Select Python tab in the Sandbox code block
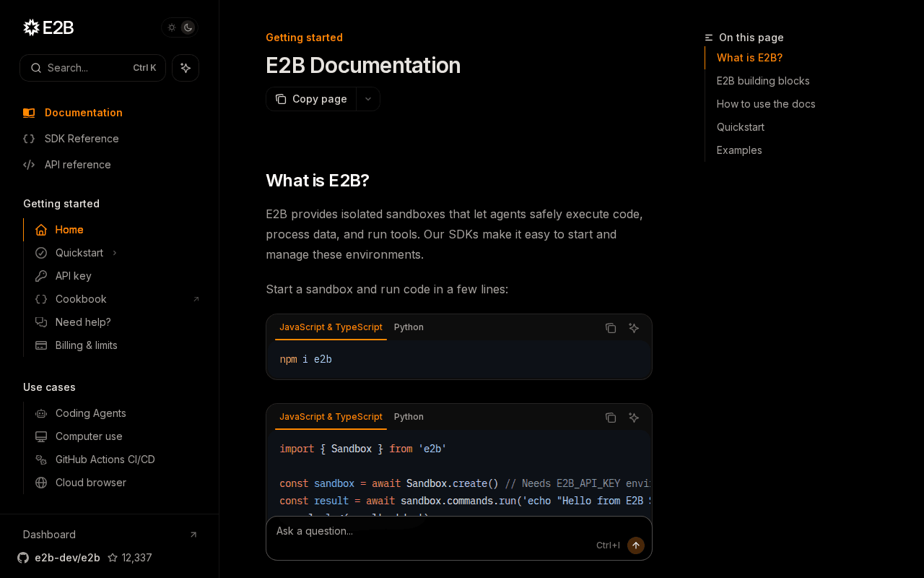924x578 pixels. [x=409, y=417]
